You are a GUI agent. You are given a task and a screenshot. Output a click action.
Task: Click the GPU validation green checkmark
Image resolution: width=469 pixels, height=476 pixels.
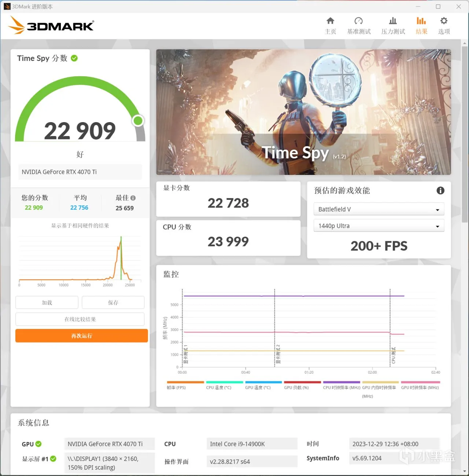[38, 444]
